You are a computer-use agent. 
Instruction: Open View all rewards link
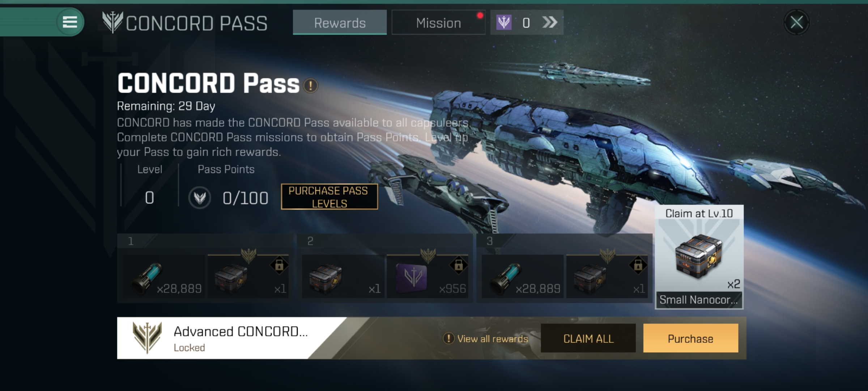(485, 339)
